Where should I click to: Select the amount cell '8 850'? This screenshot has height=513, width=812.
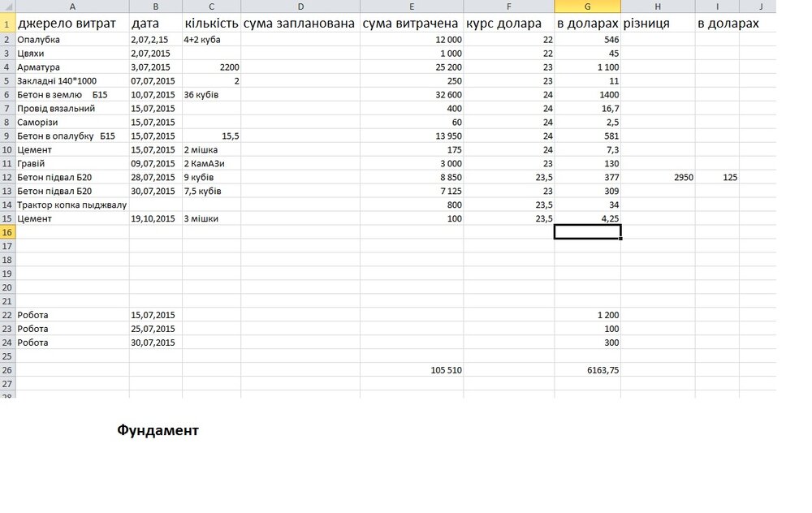click(x=412, y=178)
